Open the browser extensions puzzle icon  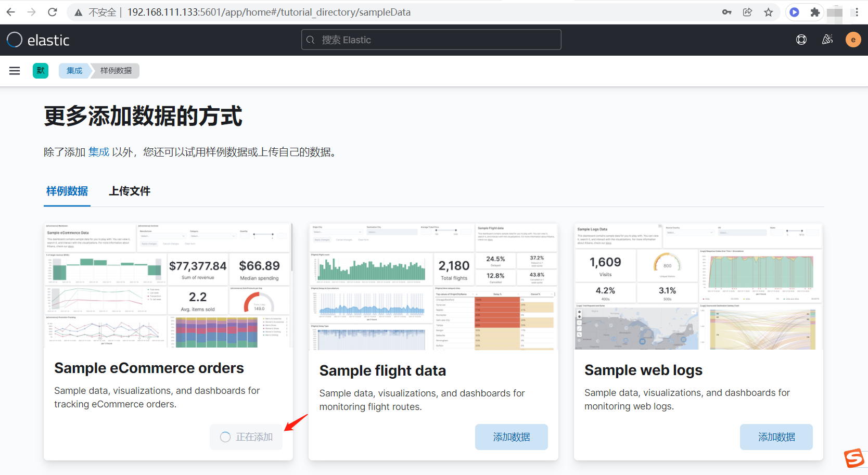(815, 12)
